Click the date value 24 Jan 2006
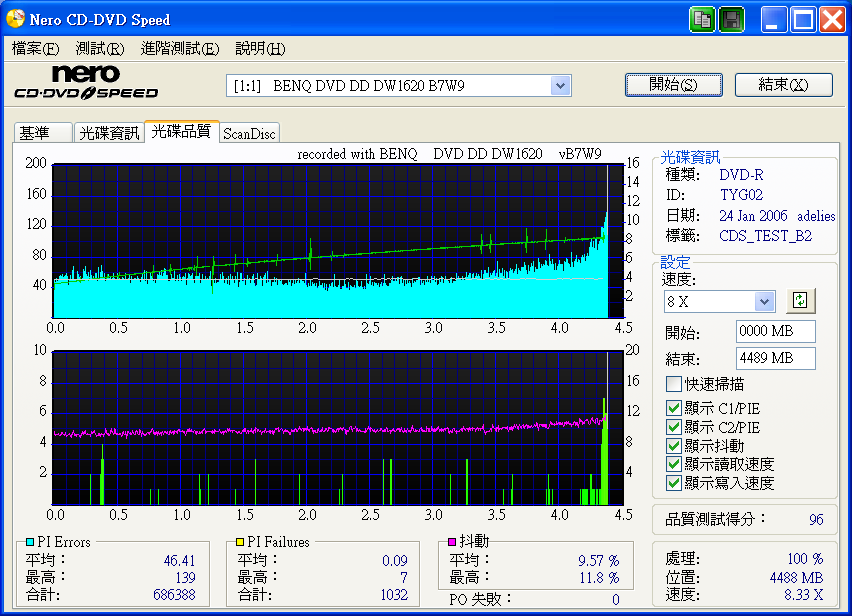852x616 pixels. pyautogui.click(x=753, y=216)
